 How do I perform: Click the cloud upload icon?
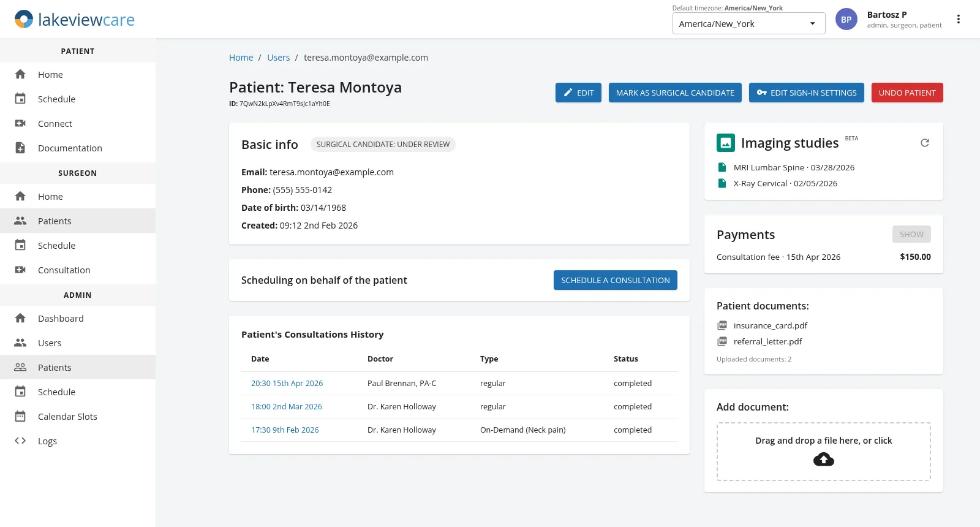pos(824,459)
